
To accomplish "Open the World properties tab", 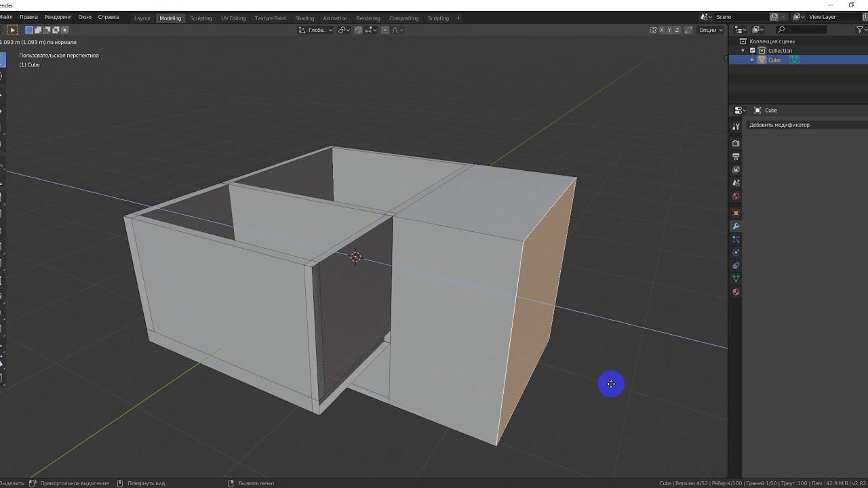I will (736, 197).
